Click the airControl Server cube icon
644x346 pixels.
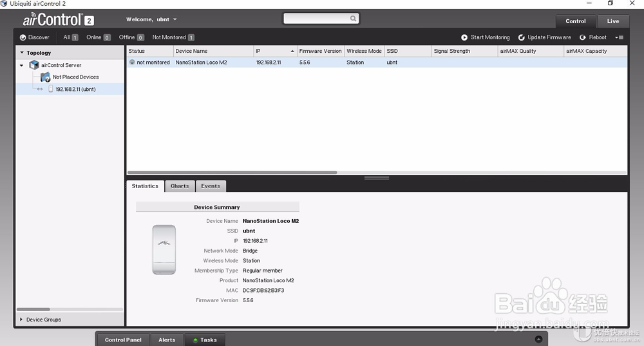pos(34,65)
